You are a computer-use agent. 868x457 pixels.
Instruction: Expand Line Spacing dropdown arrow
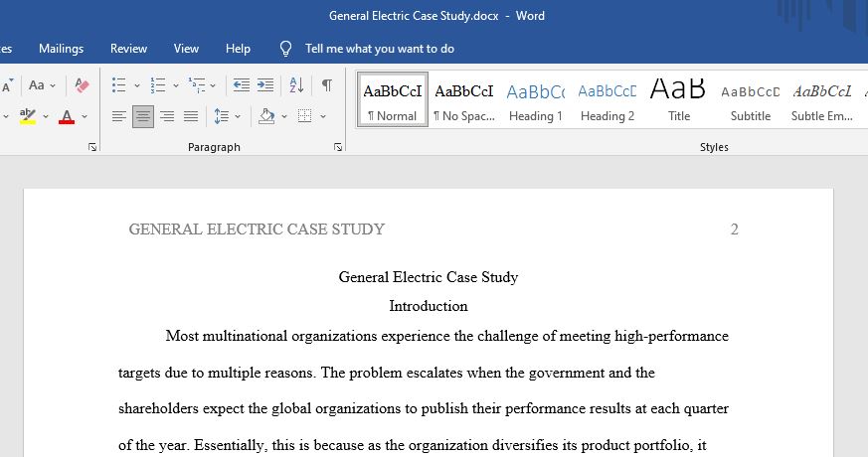point(238,117)
